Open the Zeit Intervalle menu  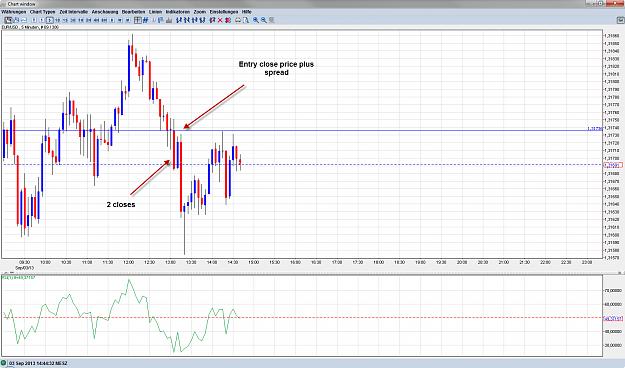click(x=73, y=12)
